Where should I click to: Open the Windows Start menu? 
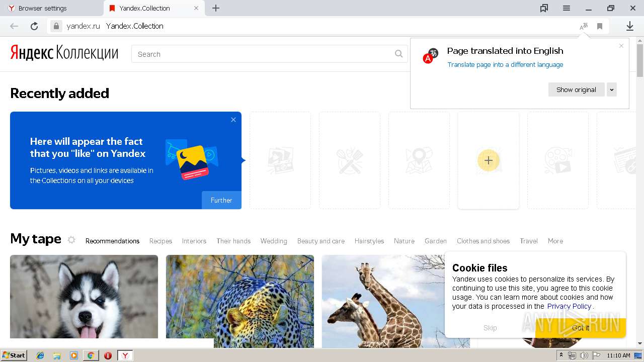click(x=14, y=355)
